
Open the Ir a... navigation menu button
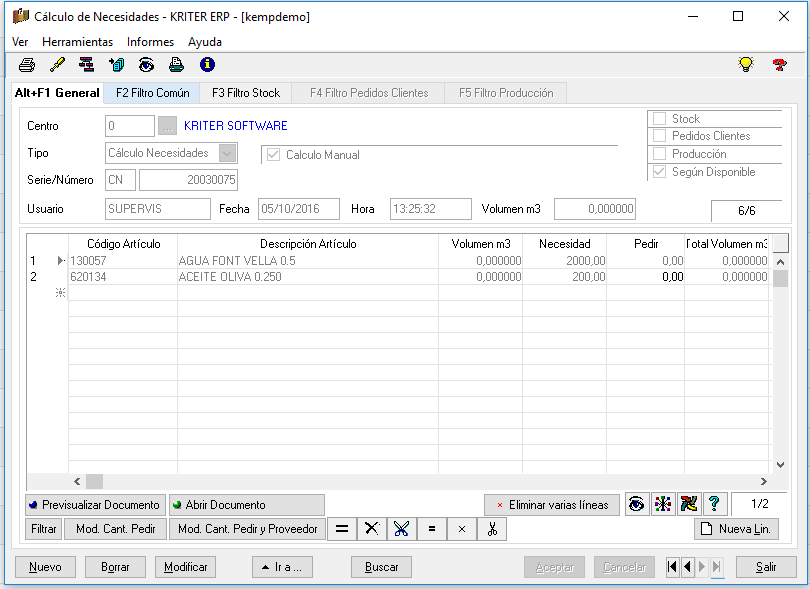[x=283, y=567]
